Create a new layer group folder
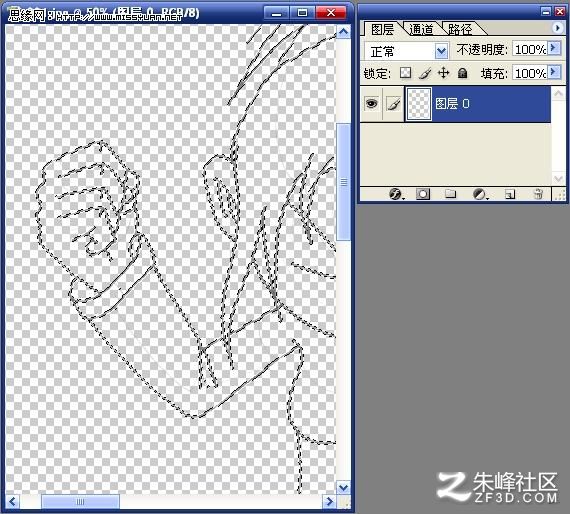The height and width of the screenshot is (514, 570). tap(450, 194)
